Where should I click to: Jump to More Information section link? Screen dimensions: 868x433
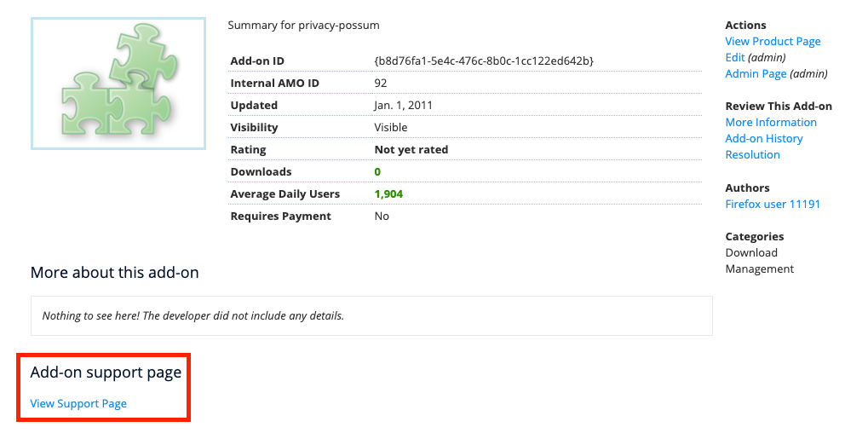771,123
